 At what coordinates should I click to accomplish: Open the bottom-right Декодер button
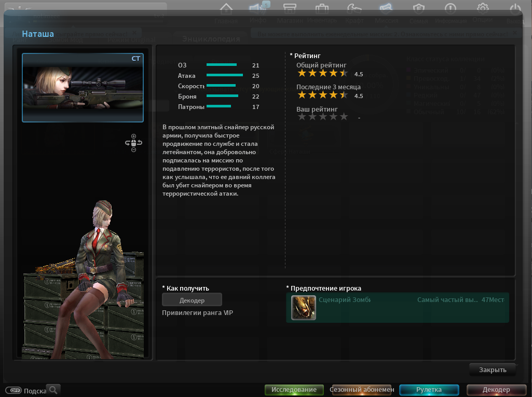click(496, 390)
